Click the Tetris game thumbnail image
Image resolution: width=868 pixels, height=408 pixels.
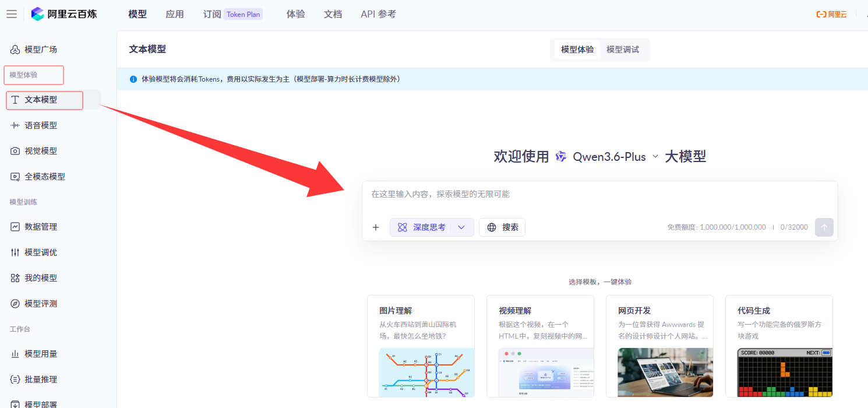pyautogui.click(x=785, y=372)
